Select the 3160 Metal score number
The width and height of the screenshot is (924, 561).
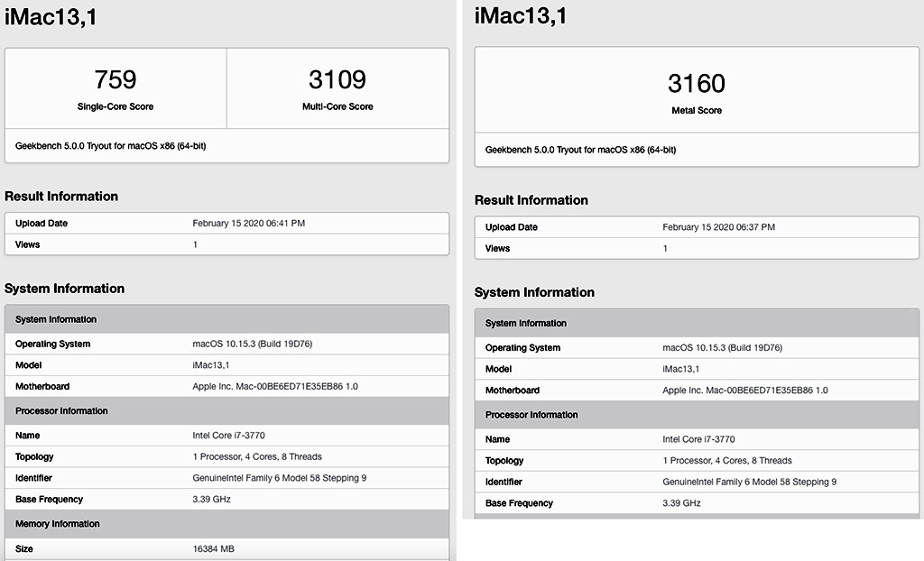click(697, 83)
